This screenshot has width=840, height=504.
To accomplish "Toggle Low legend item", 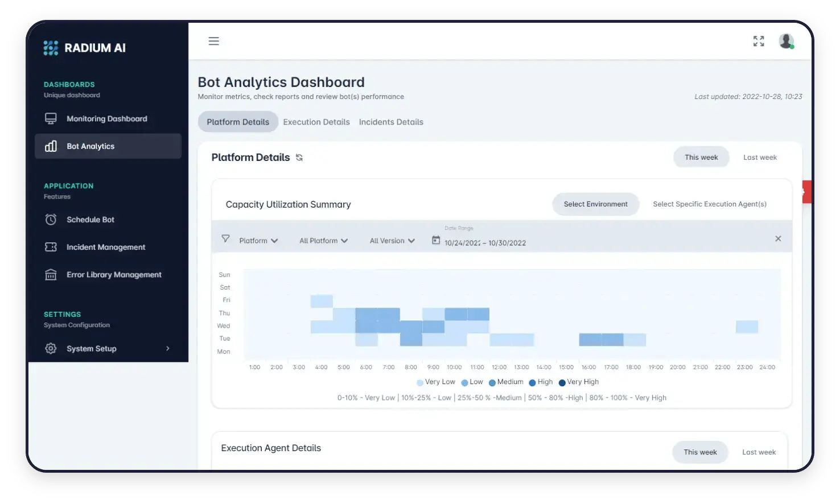I will 472,382.
